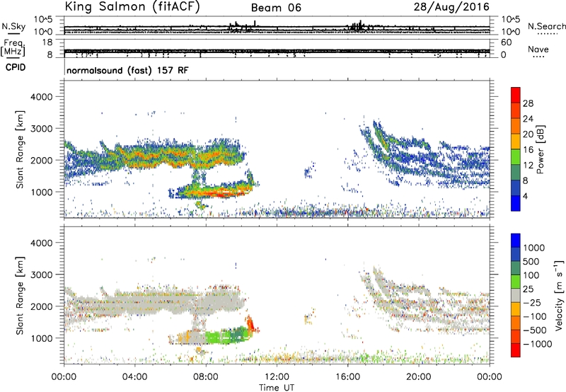Click the 'Nave' legend label

(538, 50)
